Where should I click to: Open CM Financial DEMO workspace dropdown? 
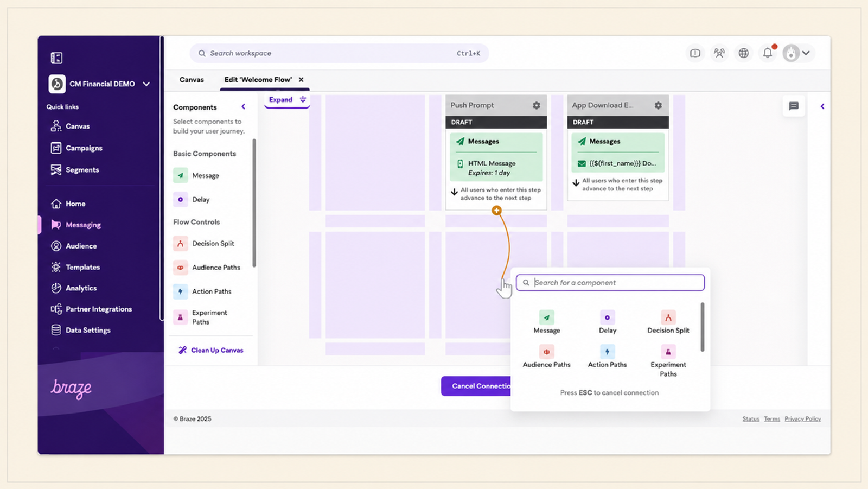tap(100, 84)
